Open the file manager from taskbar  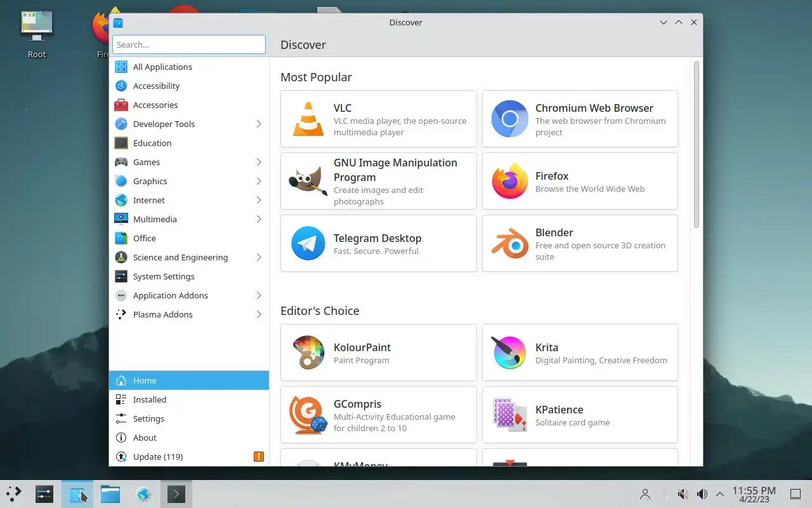pos(110,493)
